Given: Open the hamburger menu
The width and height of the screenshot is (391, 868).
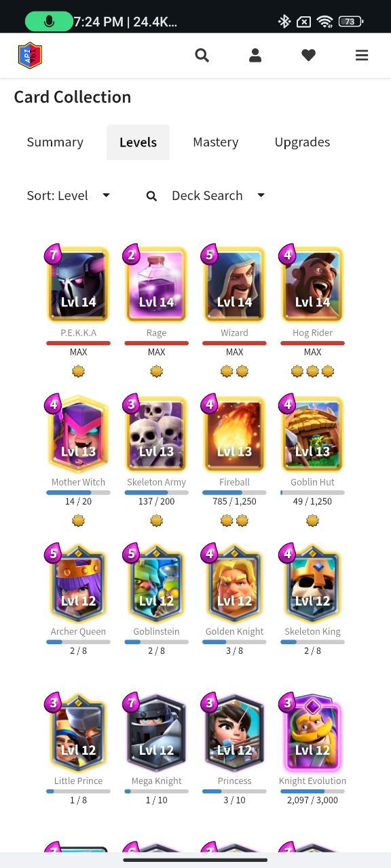Looking at the screenshot, I should tap(362, 56).
